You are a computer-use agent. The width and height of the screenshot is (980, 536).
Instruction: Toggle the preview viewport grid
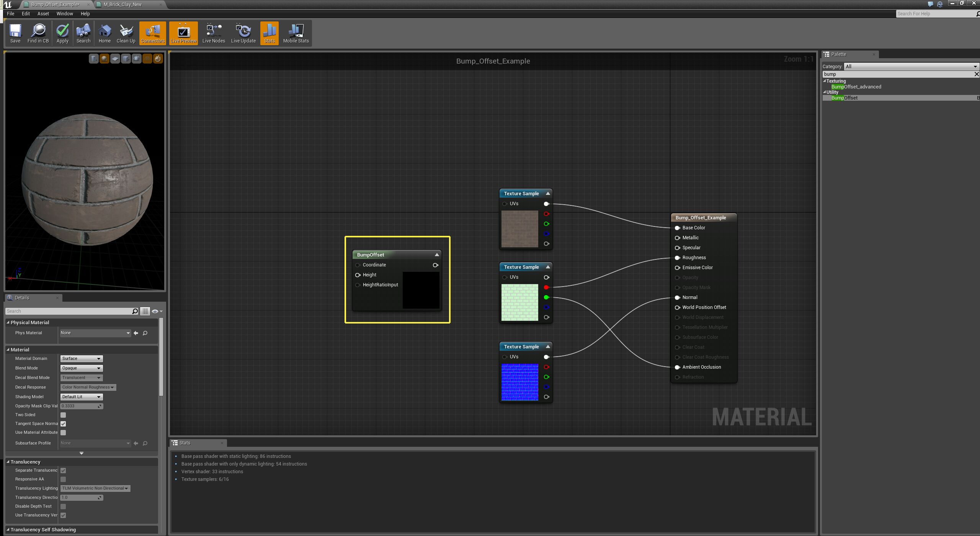[x=147, y=59]
